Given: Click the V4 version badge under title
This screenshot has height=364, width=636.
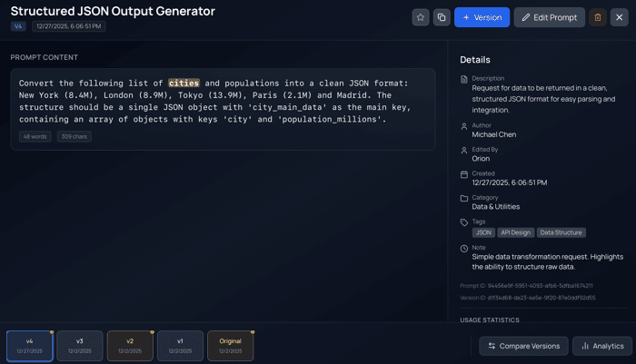Looking at the screenshot, I should coord(18,26).
